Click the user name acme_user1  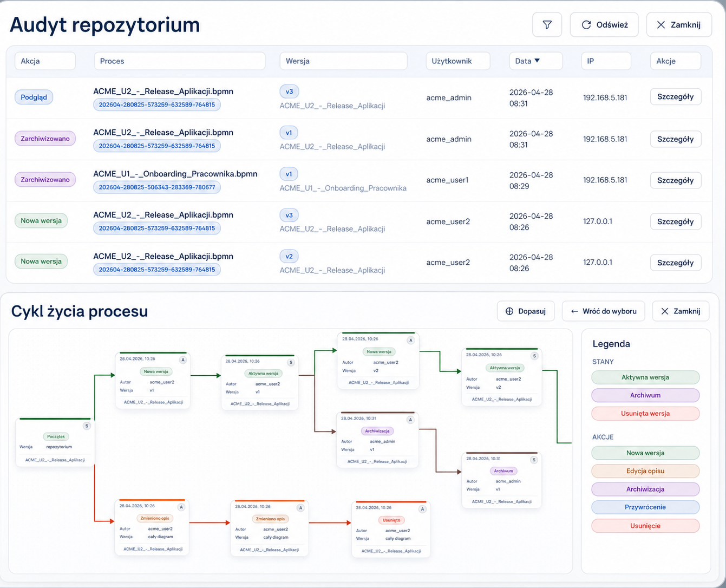447,180
